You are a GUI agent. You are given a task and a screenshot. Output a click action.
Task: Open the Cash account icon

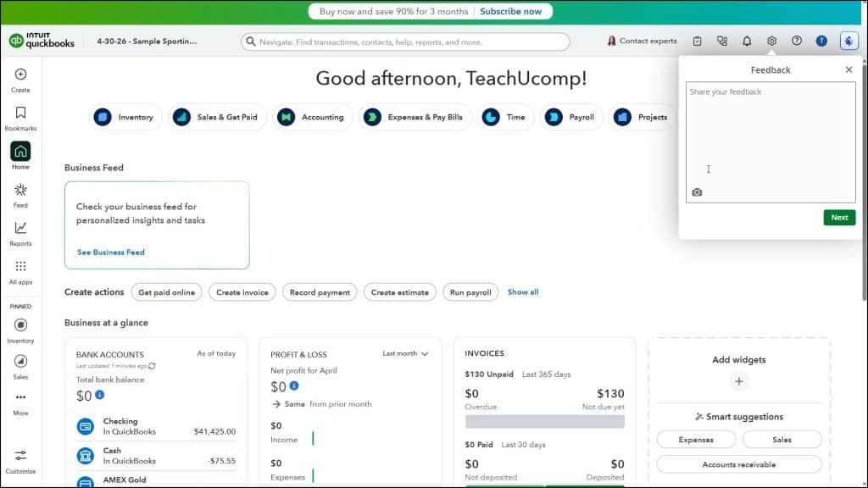(x=86, y=455)
